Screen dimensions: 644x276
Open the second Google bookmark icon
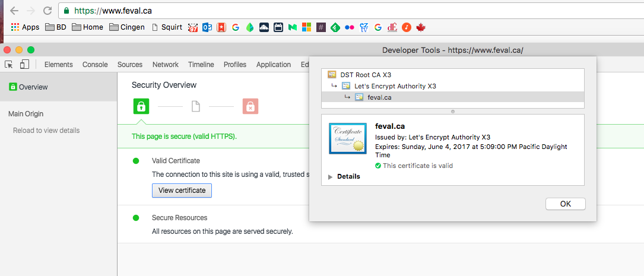pyautogui.click(x=378, y=27)
